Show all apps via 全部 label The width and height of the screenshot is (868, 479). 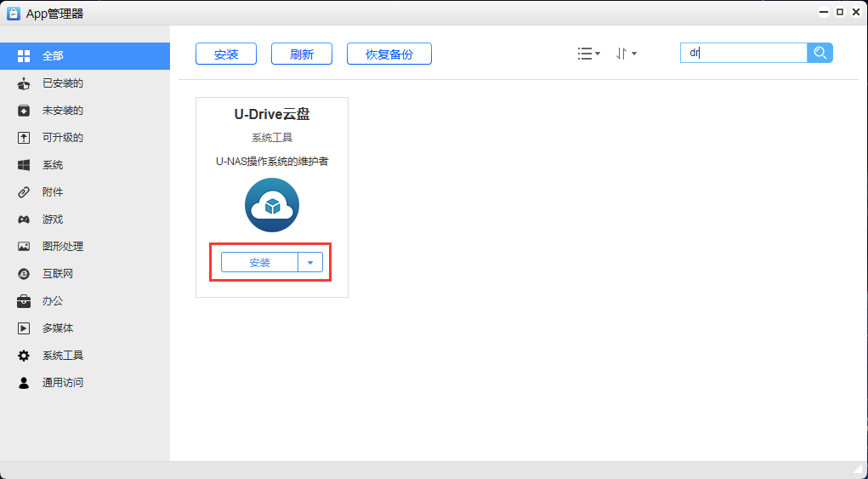54,56
